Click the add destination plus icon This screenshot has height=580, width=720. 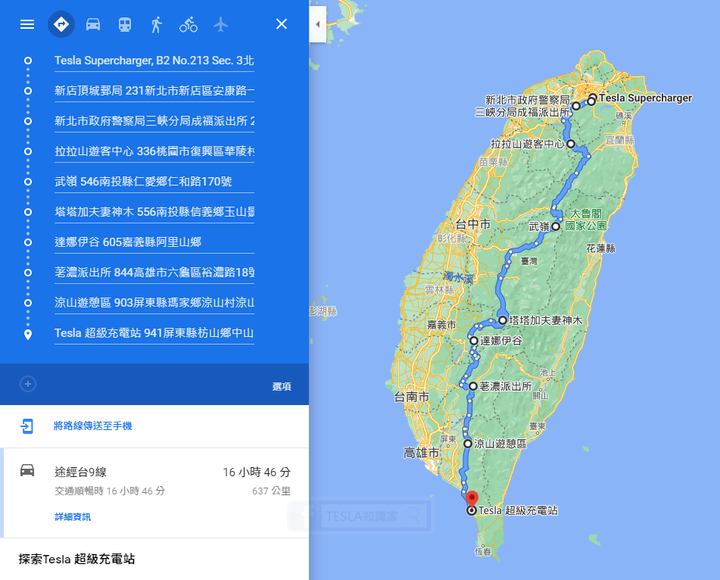28,384
